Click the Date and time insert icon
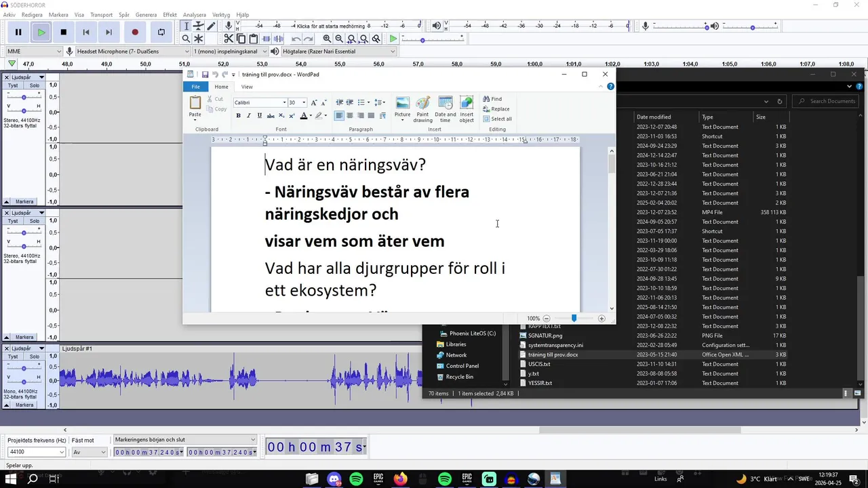 [x=446, y=108]
